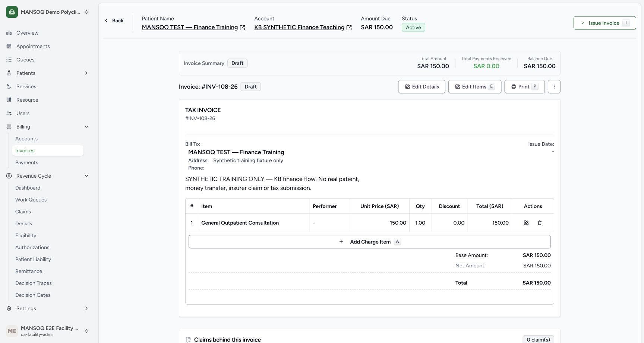
Task: Click the Services sidebar icon
Action: (9, 86)
